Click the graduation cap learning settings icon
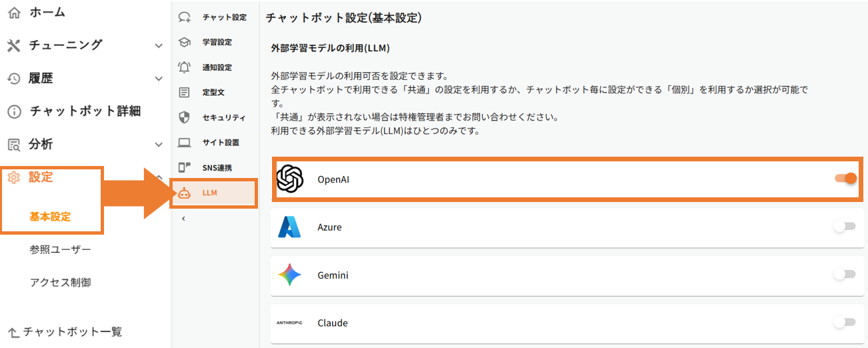 click(x=185, y=42)
